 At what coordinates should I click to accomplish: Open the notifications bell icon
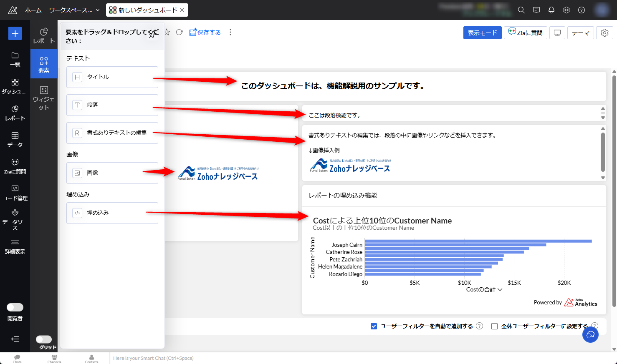pyautogui.click(x=551, y=10)
